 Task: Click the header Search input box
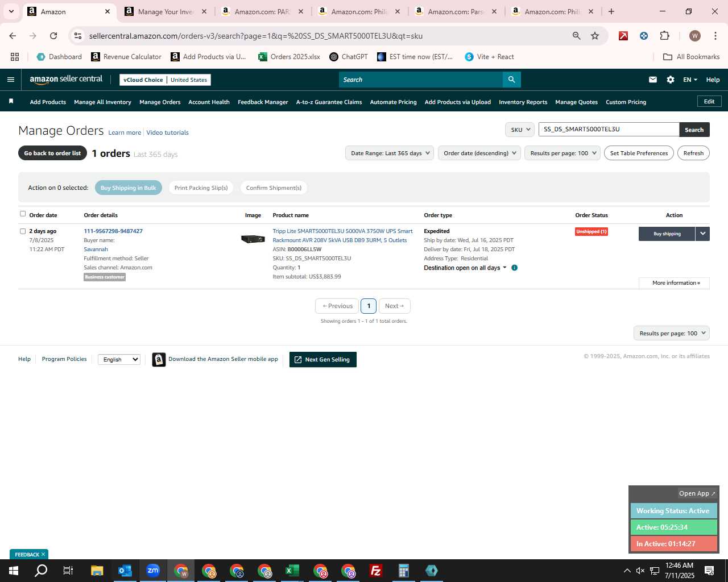420,80
